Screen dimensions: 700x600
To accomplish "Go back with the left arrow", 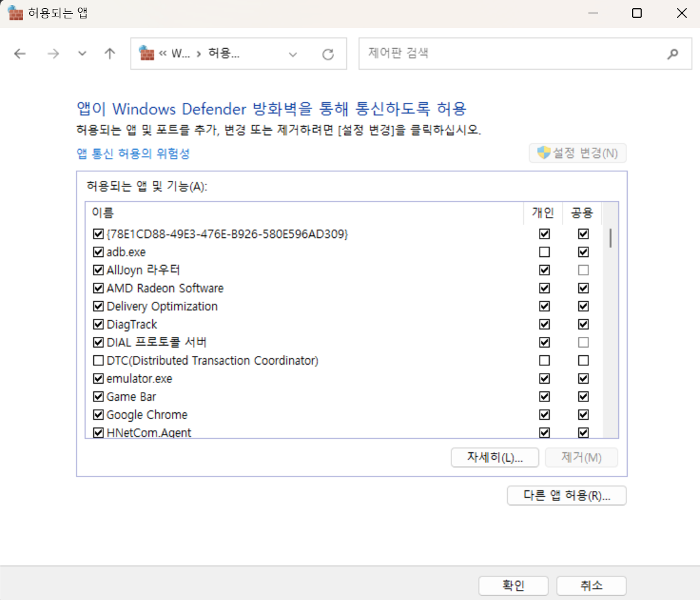I will (20, 54).
